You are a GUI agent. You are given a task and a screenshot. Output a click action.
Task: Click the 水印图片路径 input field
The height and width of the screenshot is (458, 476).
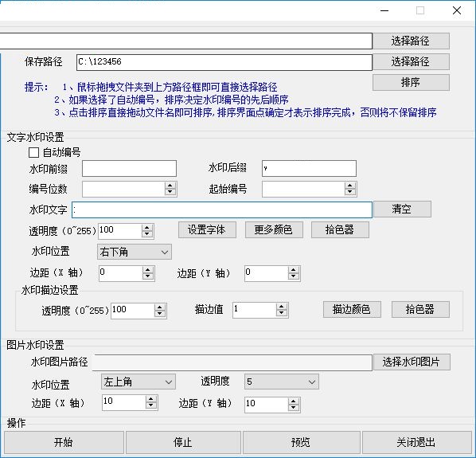point(232,362)
